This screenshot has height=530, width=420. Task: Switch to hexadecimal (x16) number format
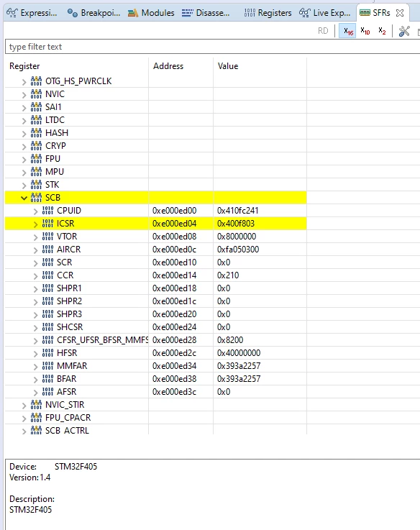(347, 31)
